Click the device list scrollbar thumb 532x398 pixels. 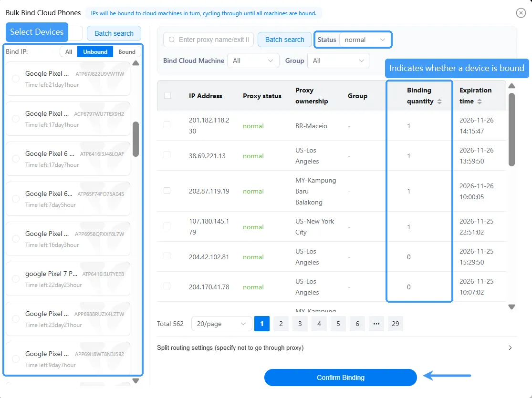point(136,139)
